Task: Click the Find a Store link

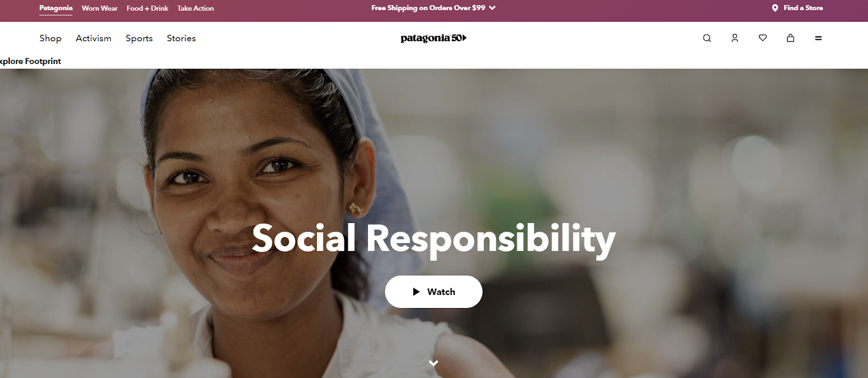Action: coord(803,8)
